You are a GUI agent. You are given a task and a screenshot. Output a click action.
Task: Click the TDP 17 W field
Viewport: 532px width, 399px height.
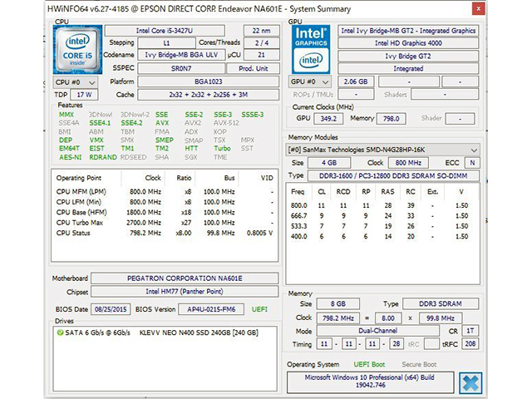(84, 95)
